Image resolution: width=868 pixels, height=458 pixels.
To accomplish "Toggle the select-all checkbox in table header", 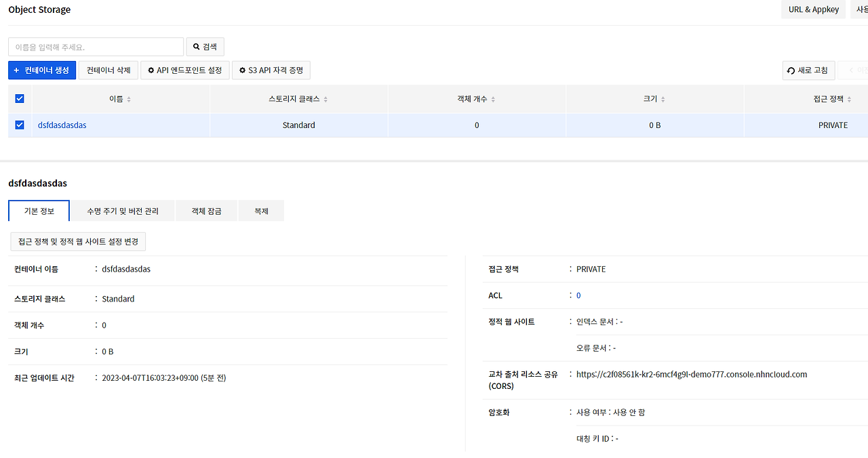I will 20,98.
